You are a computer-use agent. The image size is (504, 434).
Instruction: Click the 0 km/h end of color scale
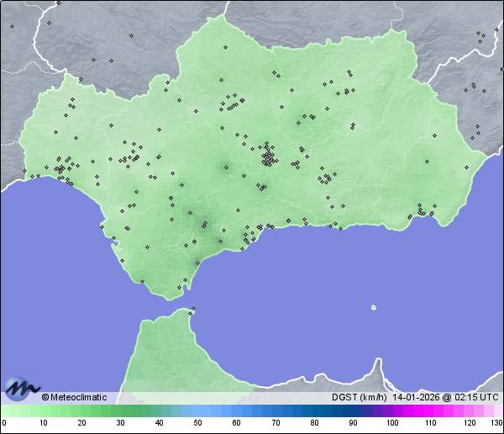(3, 411)
